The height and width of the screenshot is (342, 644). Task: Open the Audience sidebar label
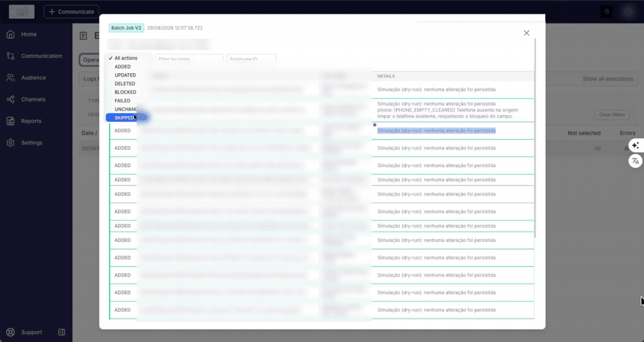point(34,78)
